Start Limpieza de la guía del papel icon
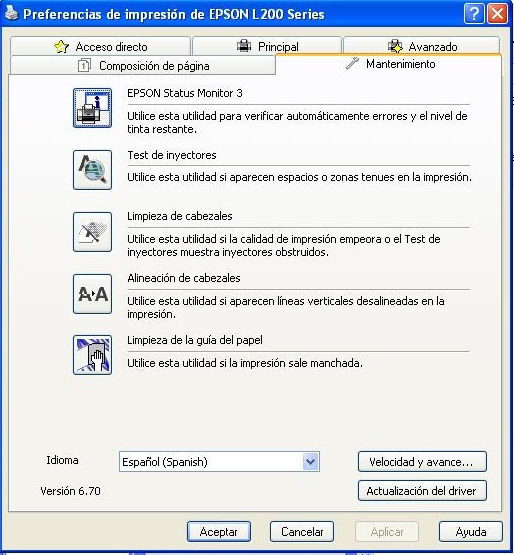The width and height of the screenshot is (514, 555). [92, 355]
